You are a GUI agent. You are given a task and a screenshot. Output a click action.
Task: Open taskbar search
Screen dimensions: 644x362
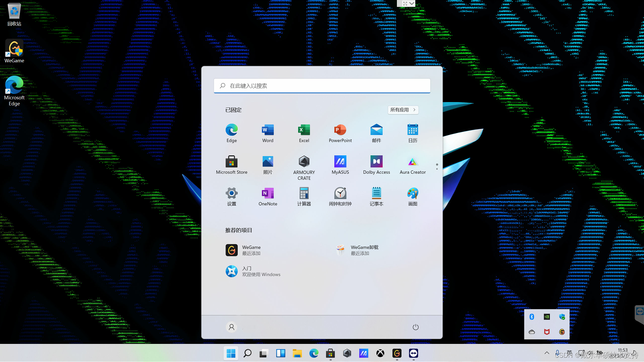pyautogui.click(x=247, y=353)
